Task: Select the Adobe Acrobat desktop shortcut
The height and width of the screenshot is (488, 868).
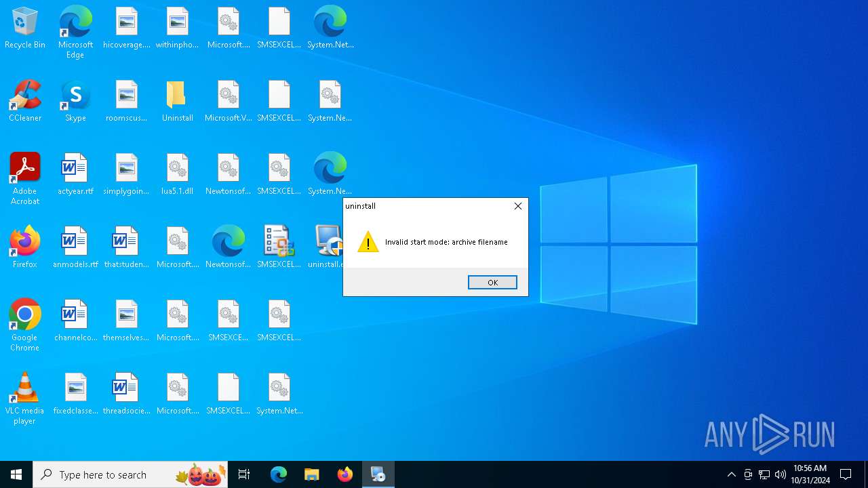Action: pyautogui.click(x=25, y=179)
